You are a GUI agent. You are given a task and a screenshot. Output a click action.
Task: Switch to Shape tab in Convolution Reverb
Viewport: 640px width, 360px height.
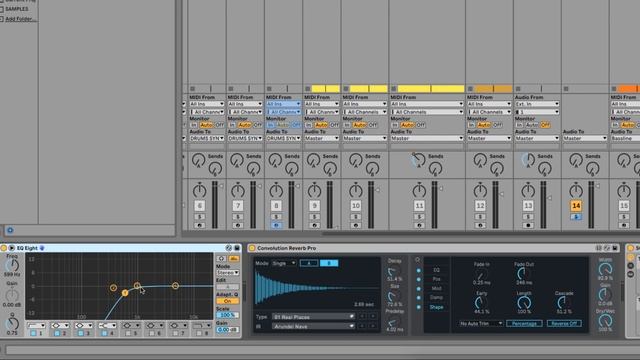(x=436, y=307)
